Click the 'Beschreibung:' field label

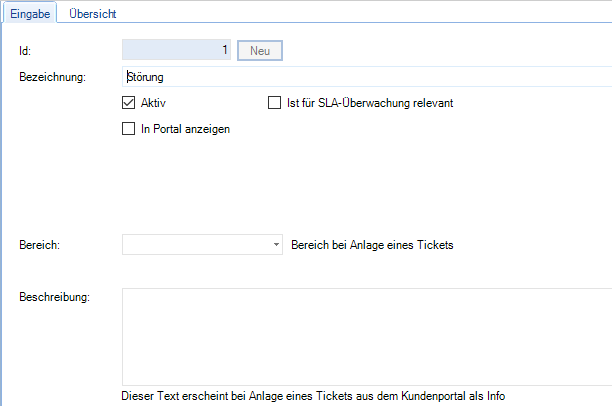(54, 298)
